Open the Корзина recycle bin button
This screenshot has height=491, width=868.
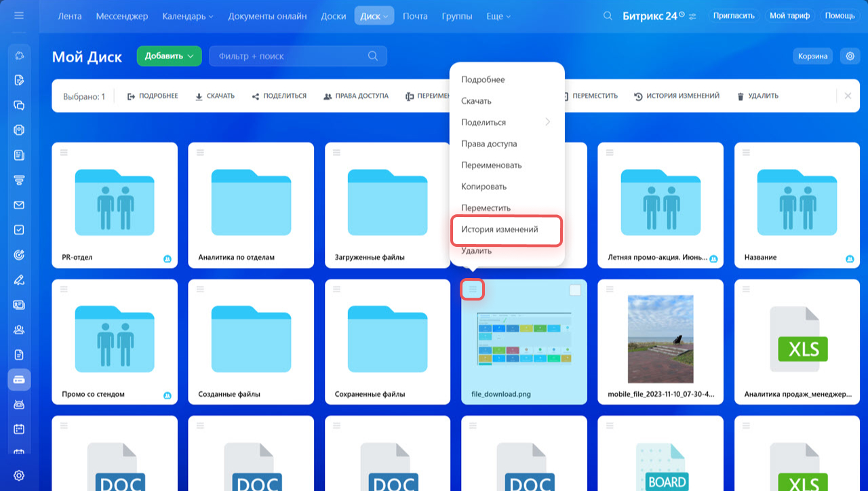[x=812, y=56]
